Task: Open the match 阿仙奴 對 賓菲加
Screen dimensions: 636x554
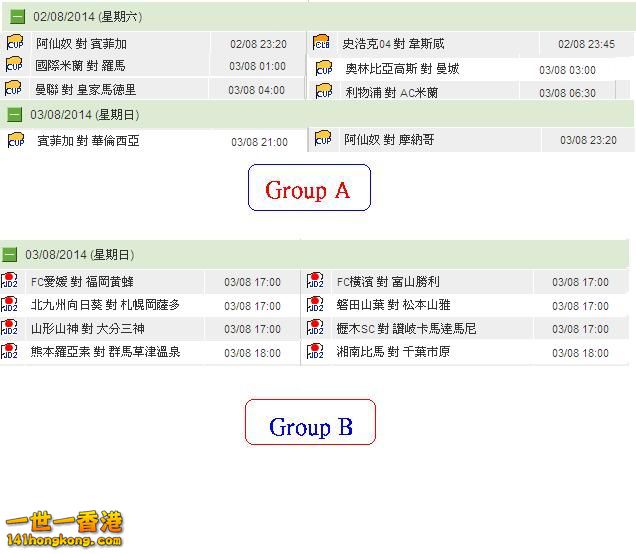Action: tap(82, 43)
